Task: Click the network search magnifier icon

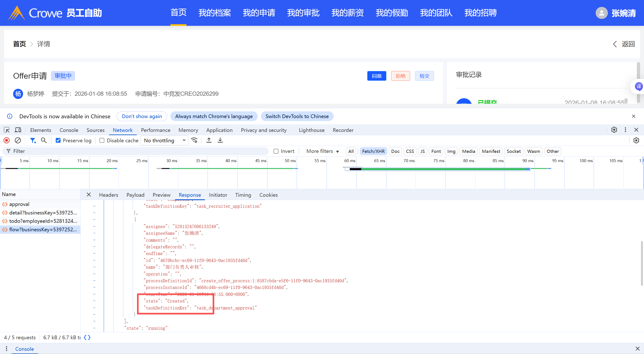Action: pos(44,140)
